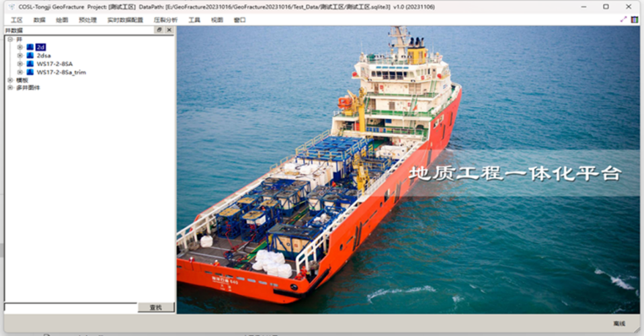
Task: Click the 2dsa well icon
Action: click(x=30, y=55)
